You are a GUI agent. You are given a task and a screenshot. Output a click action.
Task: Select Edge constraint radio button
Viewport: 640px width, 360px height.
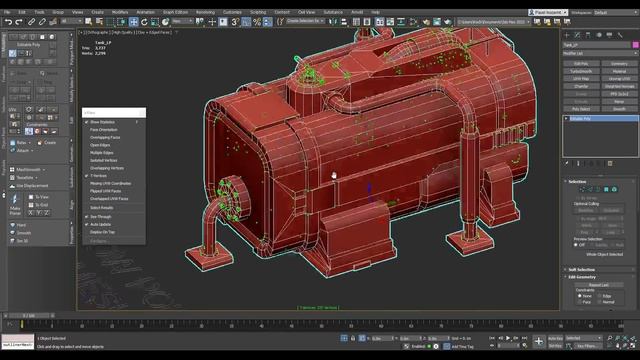(x=600, y=296)
